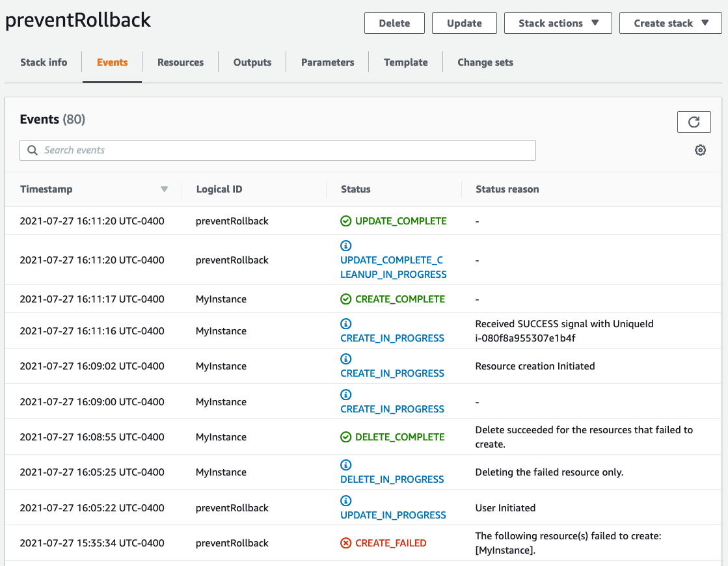
Task: Click the red error icon on CREATE_FAILED
Action: (x=345, y=543)
